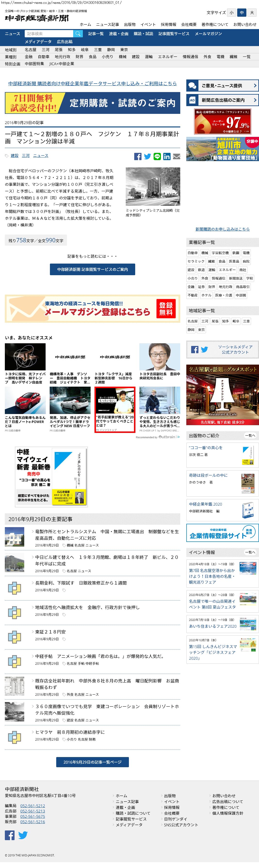Viewport: 259px width, 868px height.
Task: Call 編集局 number 052-561-5212 link
Action: point(32,806)
